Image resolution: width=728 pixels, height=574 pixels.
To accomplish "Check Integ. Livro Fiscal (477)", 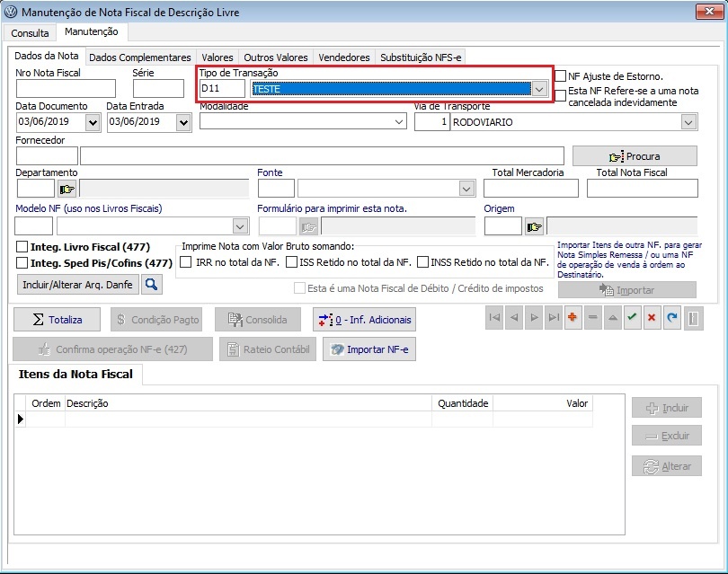I will (22, 247).
